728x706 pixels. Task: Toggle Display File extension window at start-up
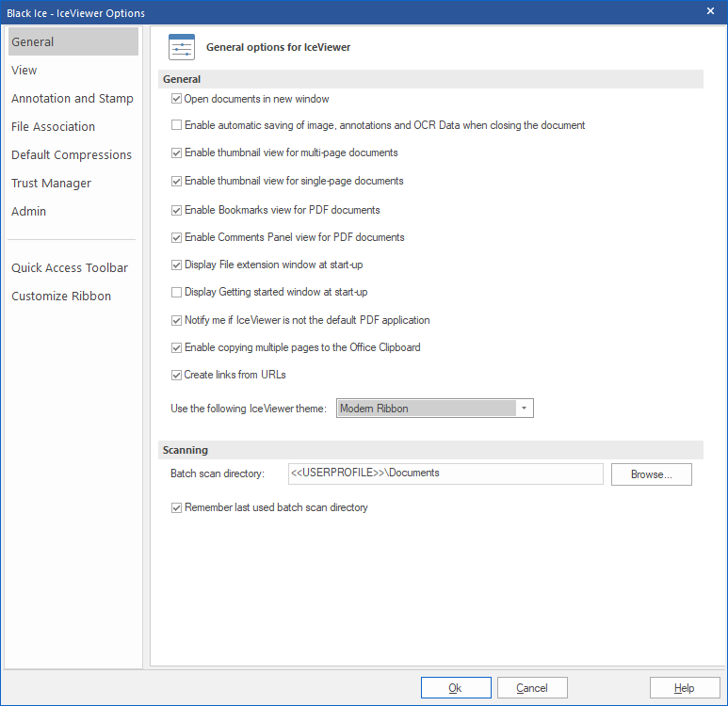[x=176, y=265]
